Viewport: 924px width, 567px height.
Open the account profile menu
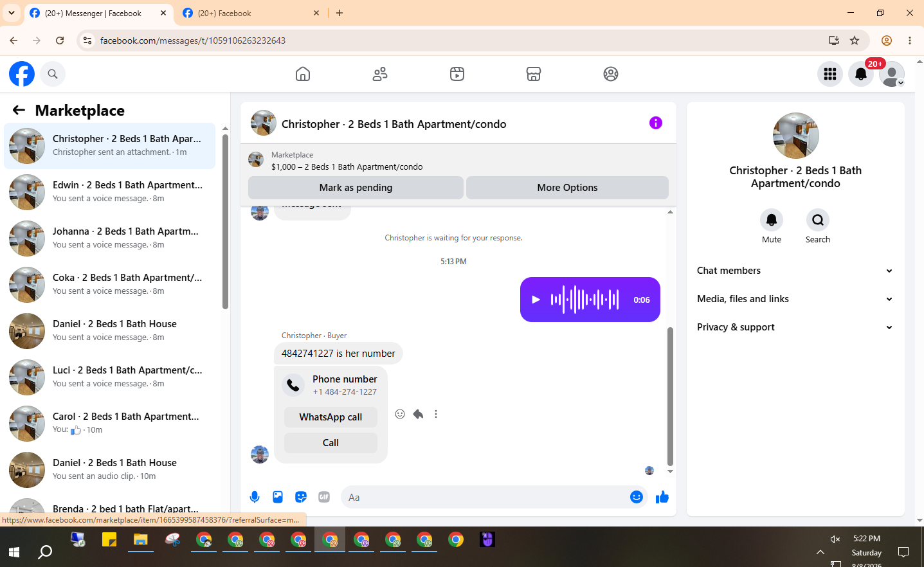[x=892, y=74]
